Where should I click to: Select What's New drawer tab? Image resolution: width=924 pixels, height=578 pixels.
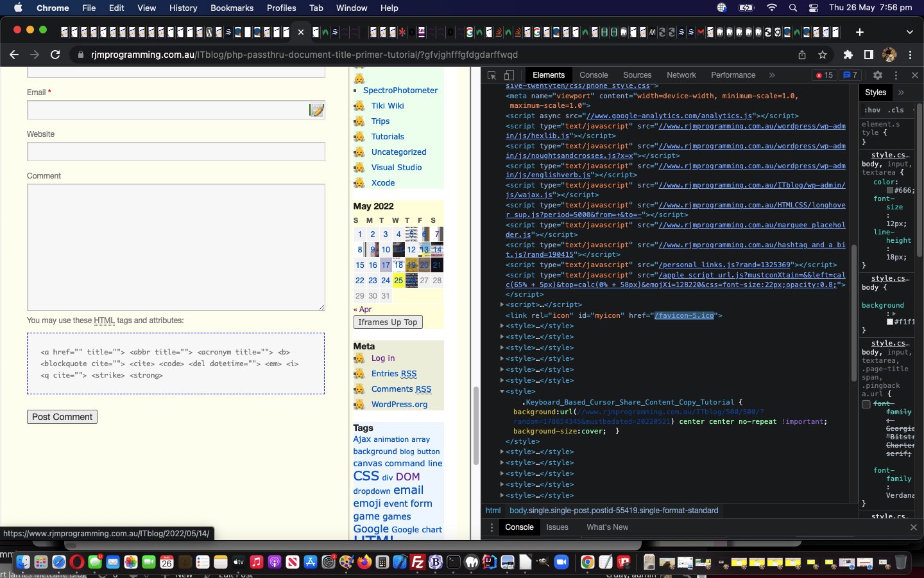607,527
